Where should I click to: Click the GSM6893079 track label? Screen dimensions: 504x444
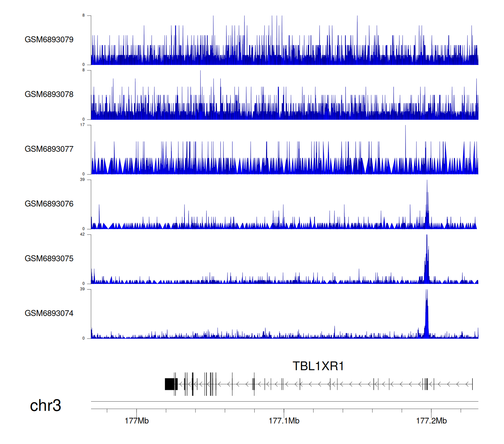[49, 39]
